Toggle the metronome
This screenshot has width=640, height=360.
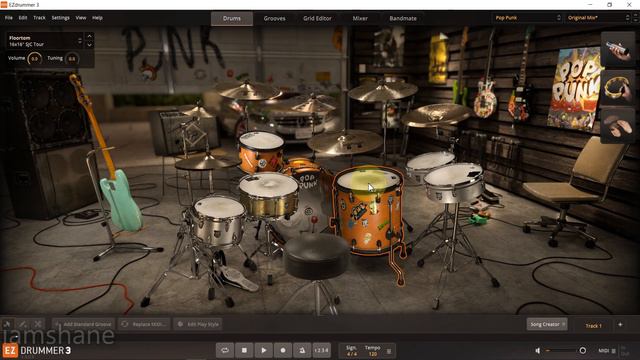(302, 350)
